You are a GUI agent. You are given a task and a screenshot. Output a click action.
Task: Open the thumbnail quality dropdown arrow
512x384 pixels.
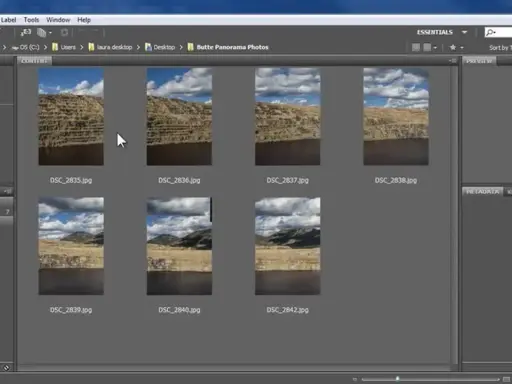click(435, 48)
